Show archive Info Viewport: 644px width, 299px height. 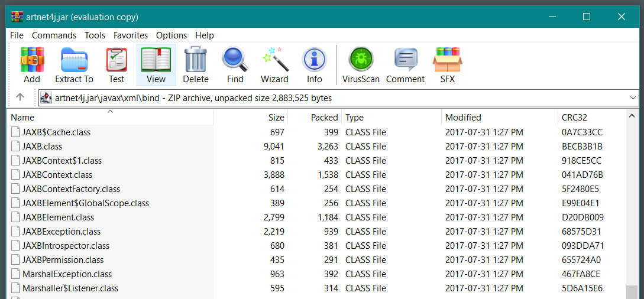coord(314,65)
